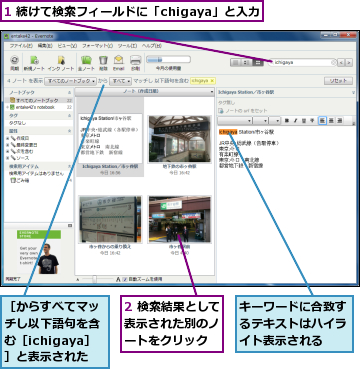Collapse note header info with arrow
The image size is (360, 369).
click(353, 92)
